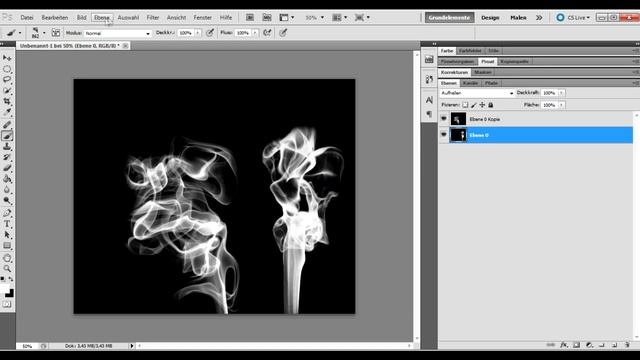This screenshot has height=360, width=640.
Task: Click the background color swatch
Action: click(11, 294)
